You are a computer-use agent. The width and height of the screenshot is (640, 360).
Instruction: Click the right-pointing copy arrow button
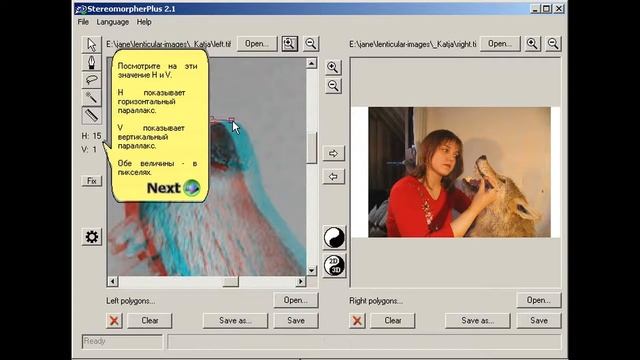point(333,153)
